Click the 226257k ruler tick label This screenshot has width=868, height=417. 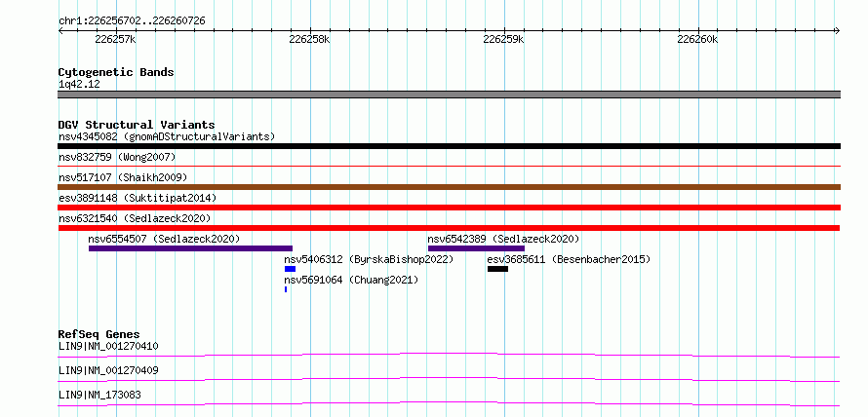click(x=115, y=39)
